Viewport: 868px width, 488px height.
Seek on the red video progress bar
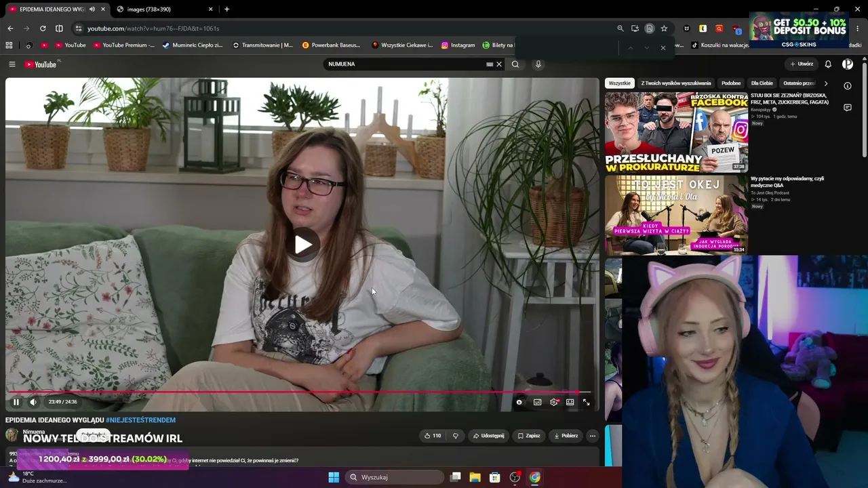tap(298, 392)
